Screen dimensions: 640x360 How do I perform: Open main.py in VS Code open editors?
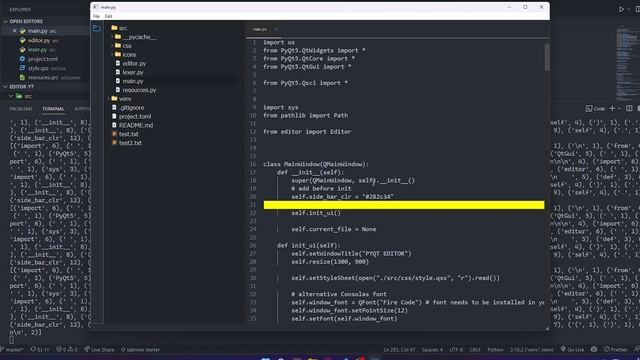(38, 31)
